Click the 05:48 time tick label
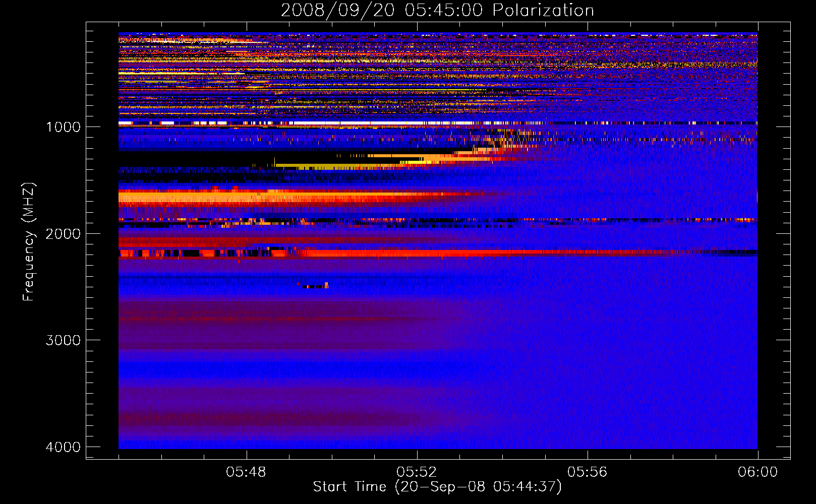 (246, 472)
